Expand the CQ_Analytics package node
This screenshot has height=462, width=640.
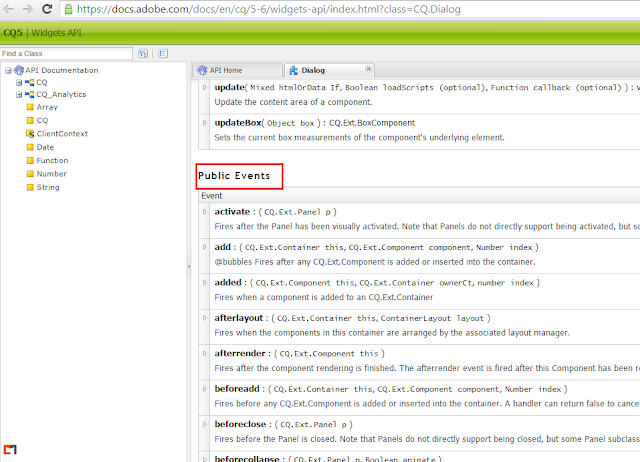[19, 95]
